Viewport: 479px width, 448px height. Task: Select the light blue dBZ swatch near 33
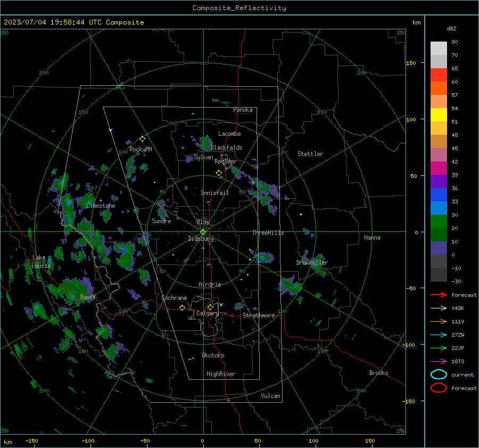point(439,208)
